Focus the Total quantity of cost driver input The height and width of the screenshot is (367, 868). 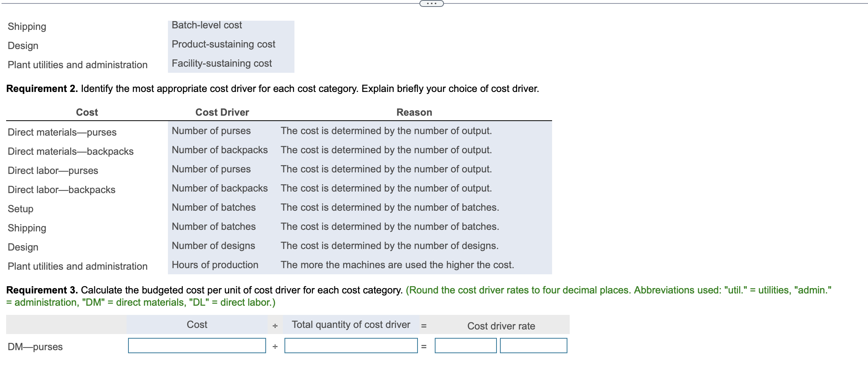click(x=351, y=346)
